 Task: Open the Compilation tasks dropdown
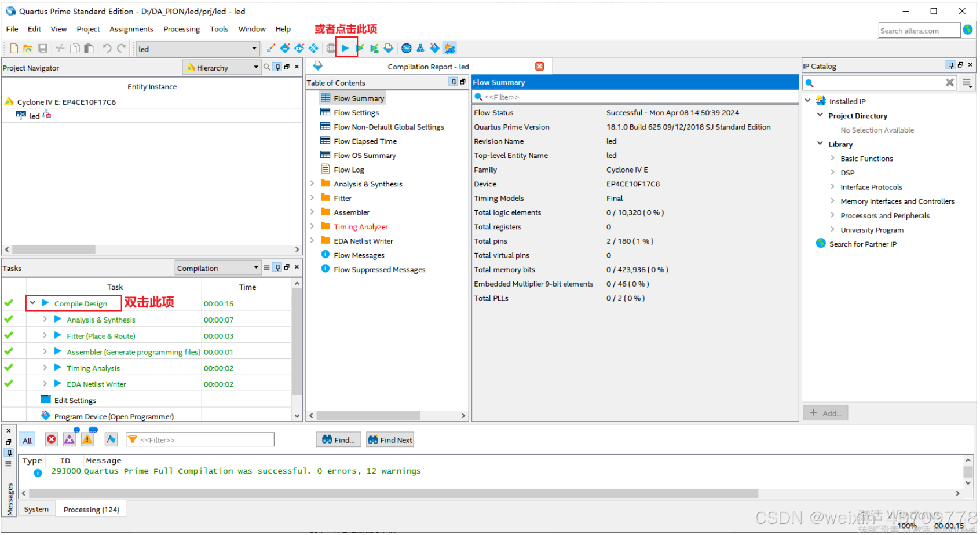(x=218, y=267)
